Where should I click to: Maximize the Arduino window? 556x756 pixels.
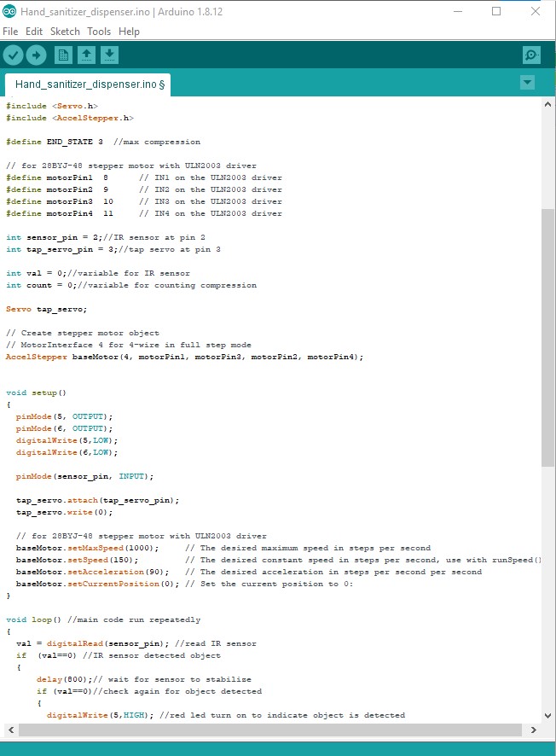[496, 11]
